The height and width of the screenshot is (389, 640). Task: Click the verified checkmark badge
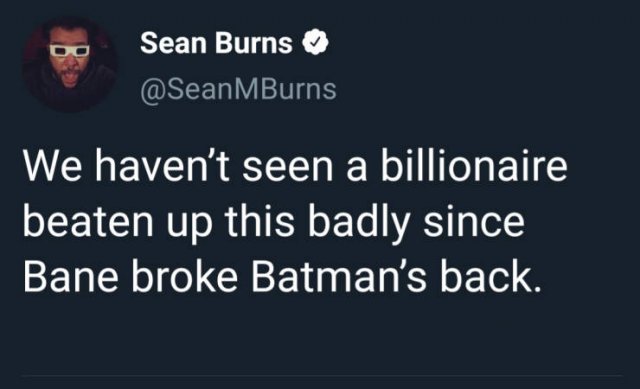pos(316,42)
